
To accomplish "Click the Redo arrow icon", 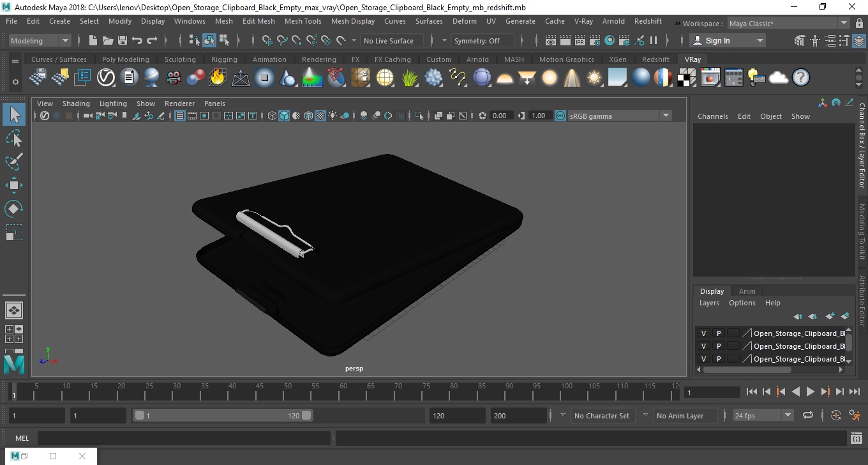I will (152, 40).
